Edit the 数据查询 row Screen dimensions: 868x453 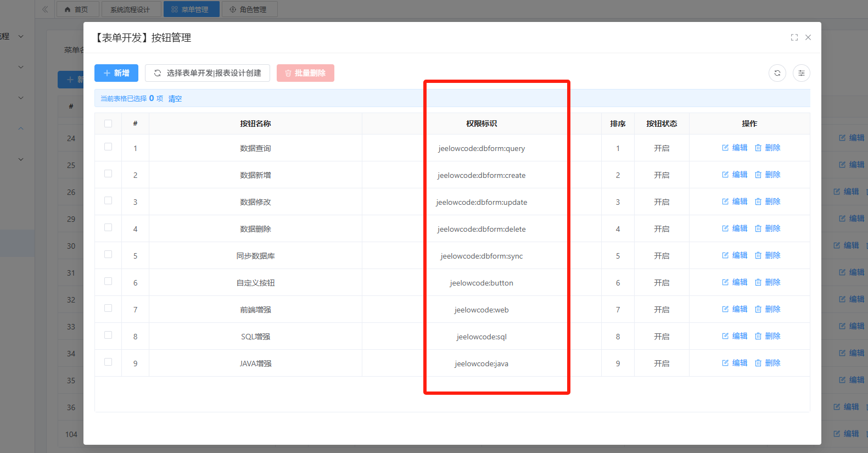[x=735, y=148]
